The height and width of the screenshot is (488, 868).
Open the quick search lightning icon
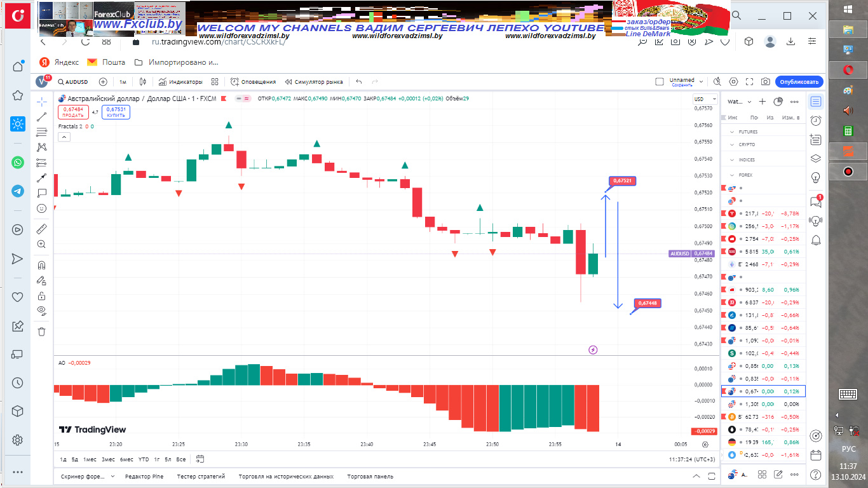pos(717,82)
